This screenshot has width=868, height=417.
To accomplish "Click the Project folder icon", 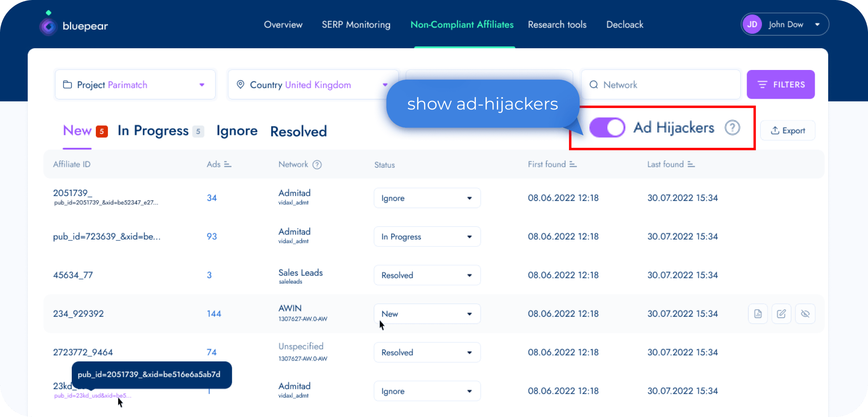I will pos(68,85).
